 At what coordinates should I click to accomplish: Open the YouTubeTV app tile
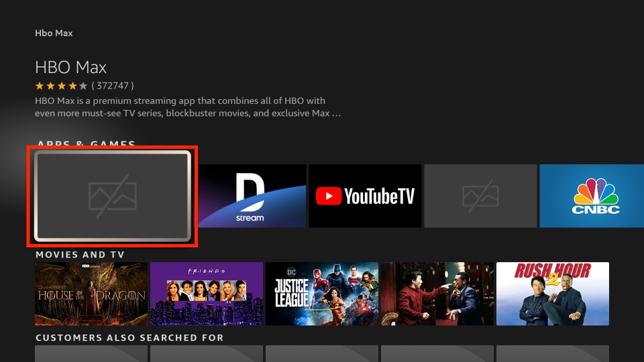[365, 196]
